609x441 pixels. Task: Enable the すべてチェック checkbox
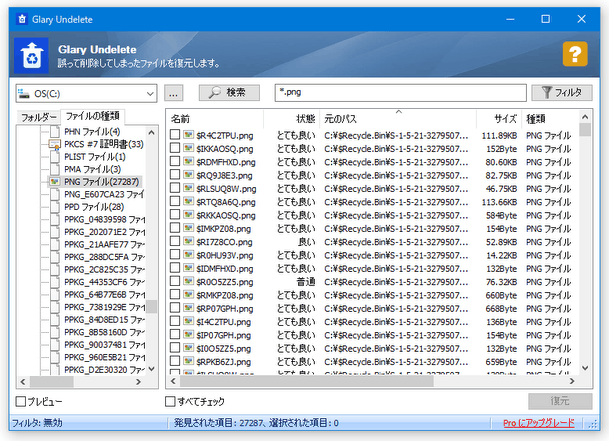coord(170,401)
